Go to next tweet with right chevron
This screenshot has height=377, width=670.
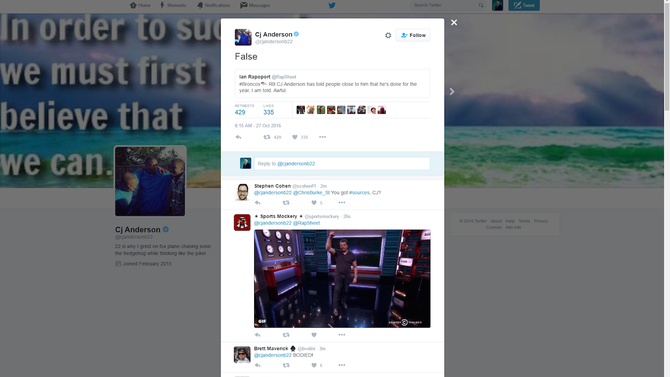click(452, 91)
